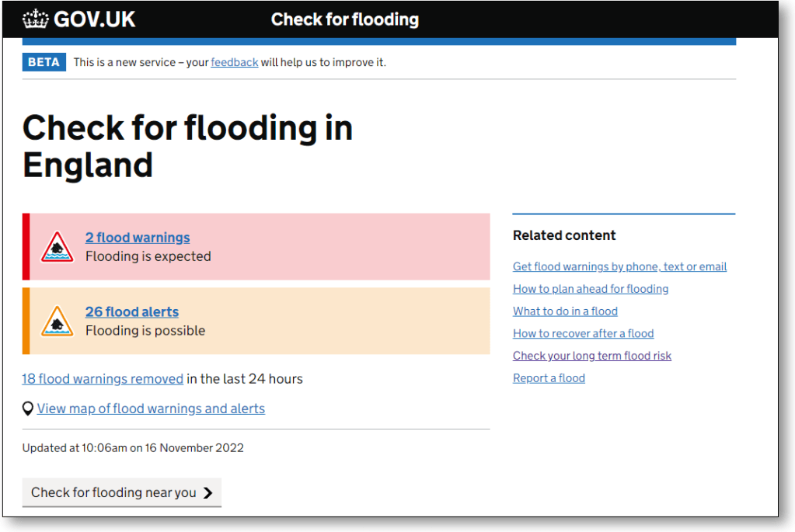This screenshot has width=795, height=532.
Task: Open the 26 flood alerts link
Action: coord(132,312)
